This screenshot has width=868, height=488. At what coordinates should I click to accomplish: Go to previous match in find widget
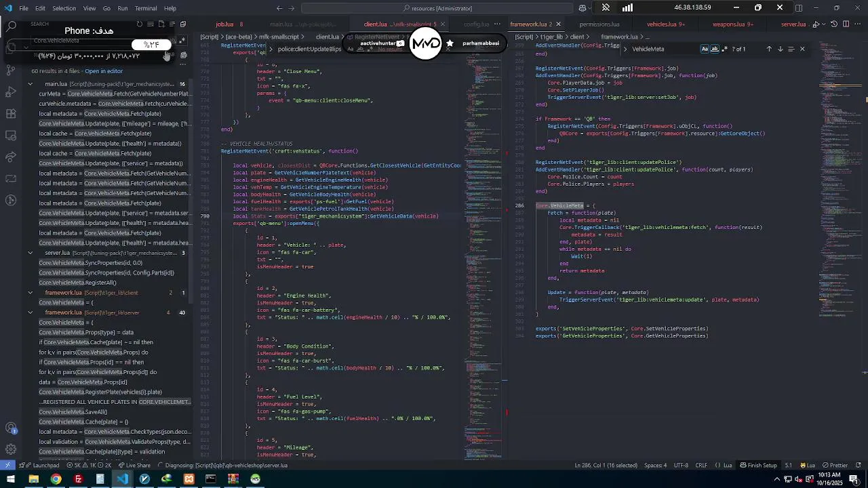click(x=769, y=49)
